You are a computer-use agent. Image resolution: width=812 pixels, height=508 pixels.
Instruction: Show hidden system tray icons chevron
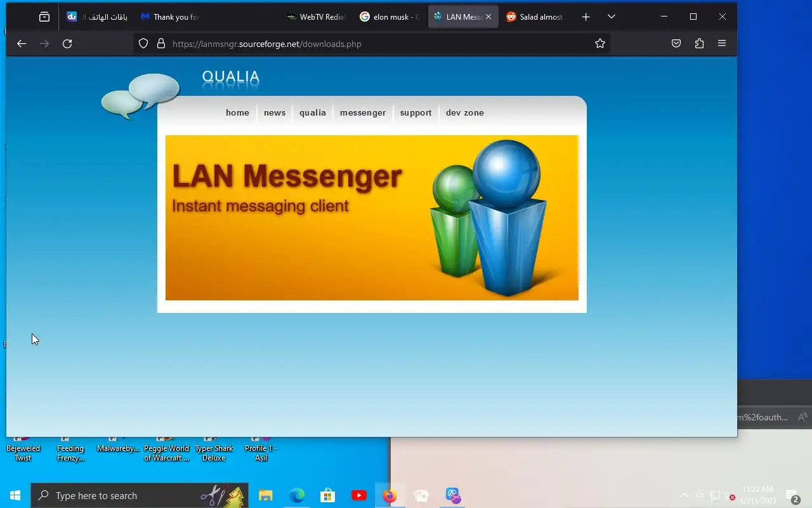[684, 495]
